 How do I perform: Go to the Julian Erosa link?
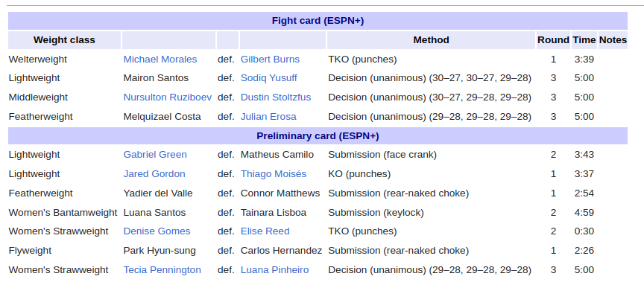tap(268, 117)
